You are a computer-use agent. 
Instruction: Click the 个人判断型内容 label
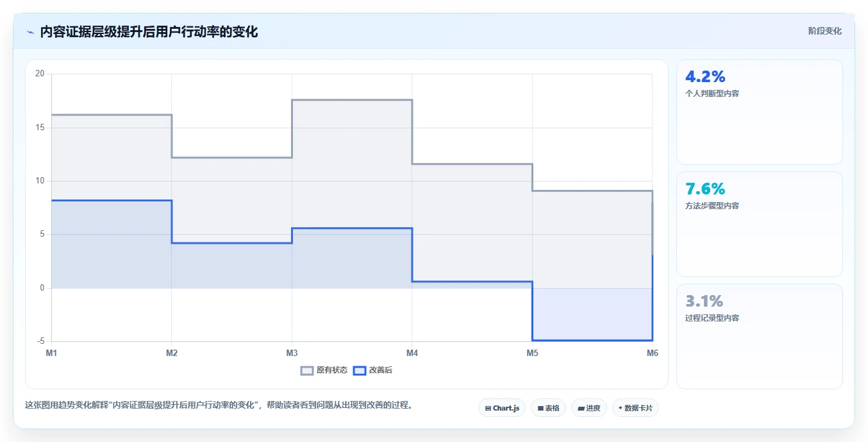point(712,94)
